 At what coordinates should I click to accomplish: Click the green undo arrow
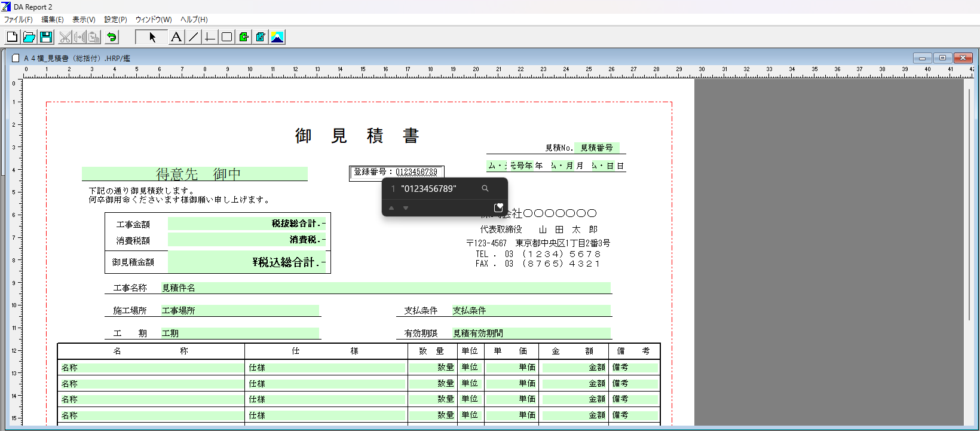(112, 37)
